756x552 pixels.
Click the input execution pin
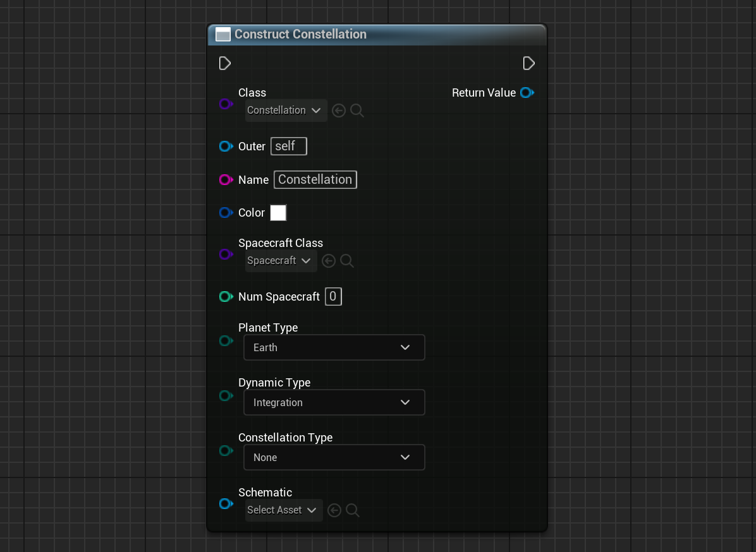pyautogui.click(x=224, y=63)
